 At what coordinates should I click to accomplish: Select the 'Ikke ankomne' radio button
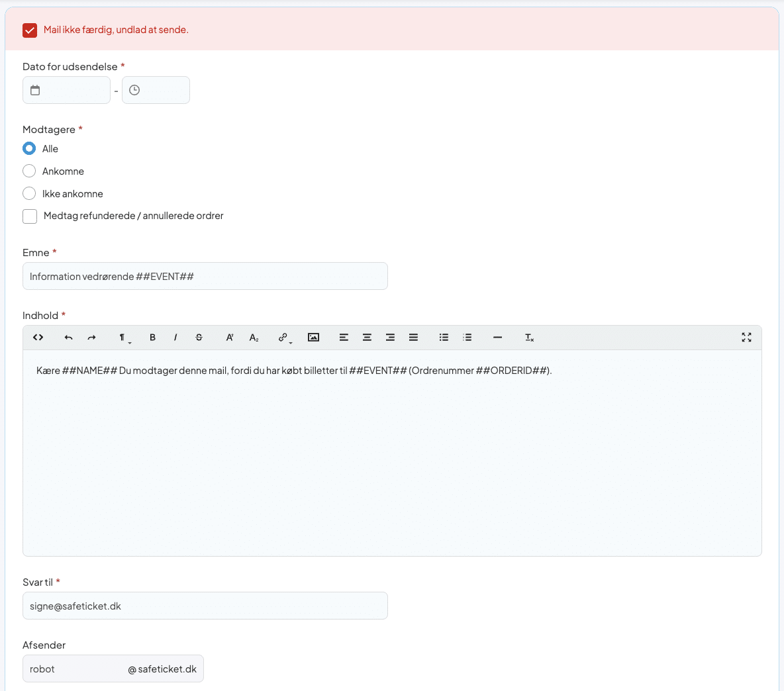(29, 194)
